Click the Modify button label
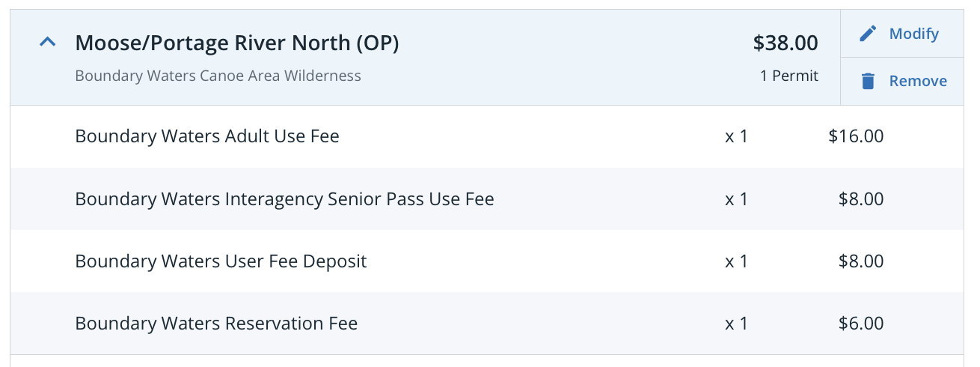The height and width of the screenshot is (367, 980). coord(914,34)
